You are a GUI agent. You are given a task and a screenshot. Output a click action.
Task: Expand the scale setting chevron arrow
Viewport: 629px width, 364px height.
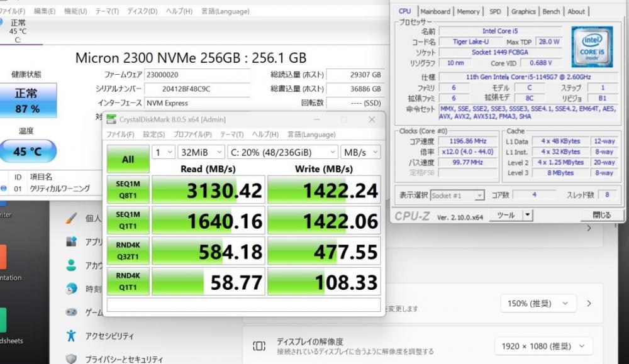[589, 304]
